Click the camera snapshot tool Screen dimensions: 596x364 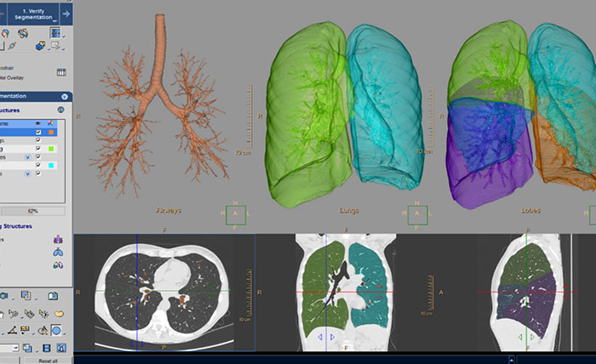point(4,296)
